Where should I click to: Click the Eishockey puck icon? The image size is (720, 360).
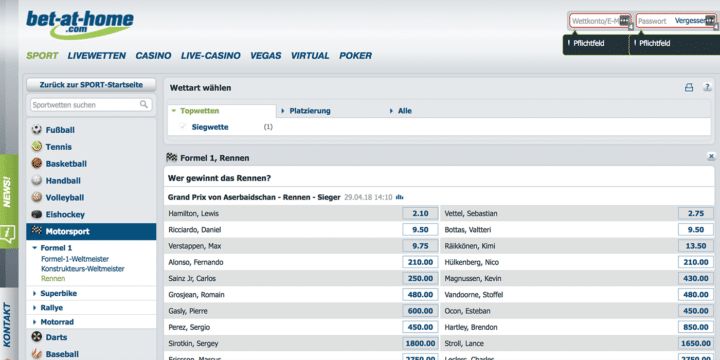[37, 214]
